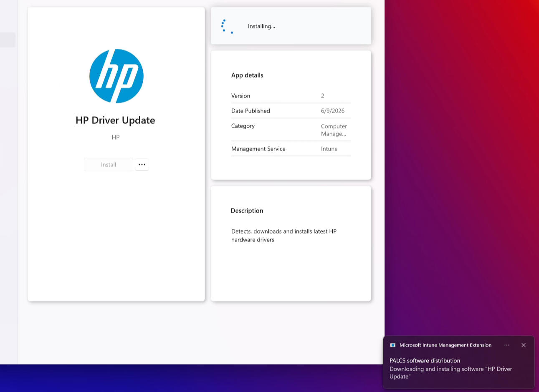Click the "Category" label
Viewport: 539px width, 392px height.
[243, 126]
